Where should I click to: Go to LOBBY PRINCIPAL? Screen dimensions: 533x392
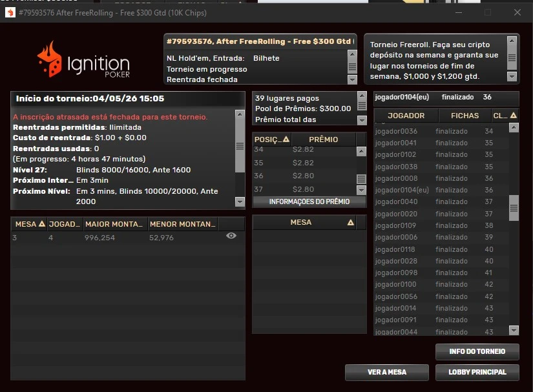tap(477, 372)
